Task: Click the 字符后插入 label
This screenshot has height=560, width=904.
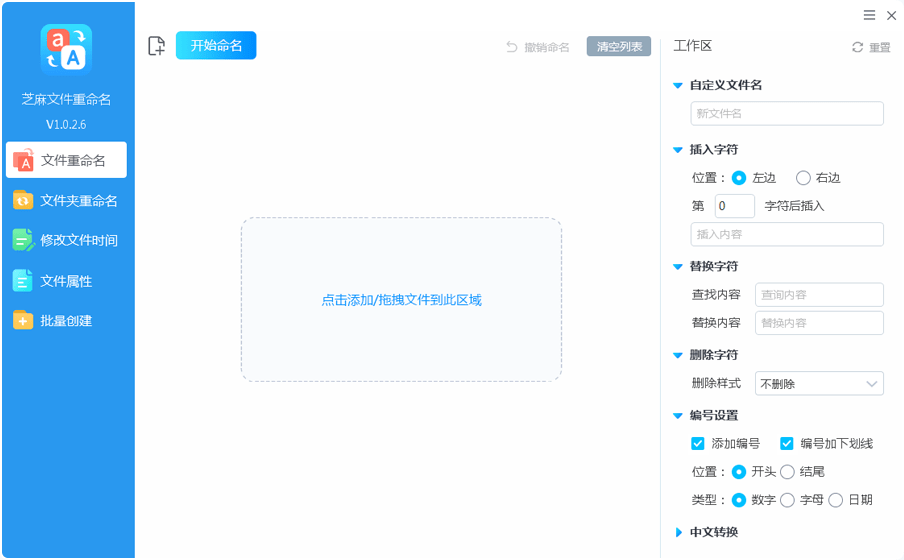Action: point(794,206)
